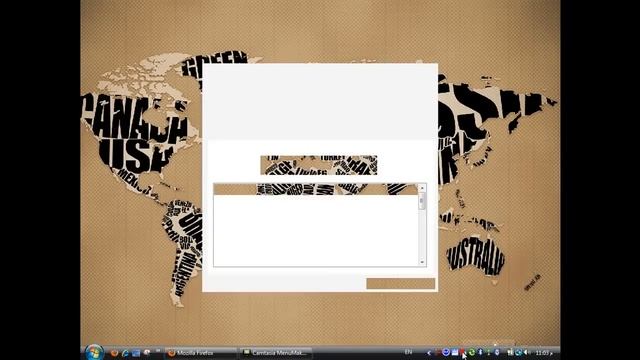The width and height of the screenshot is (640, 360).
Task: Click the dialog list scroll down arrow
Action: (x=422, y=262)
